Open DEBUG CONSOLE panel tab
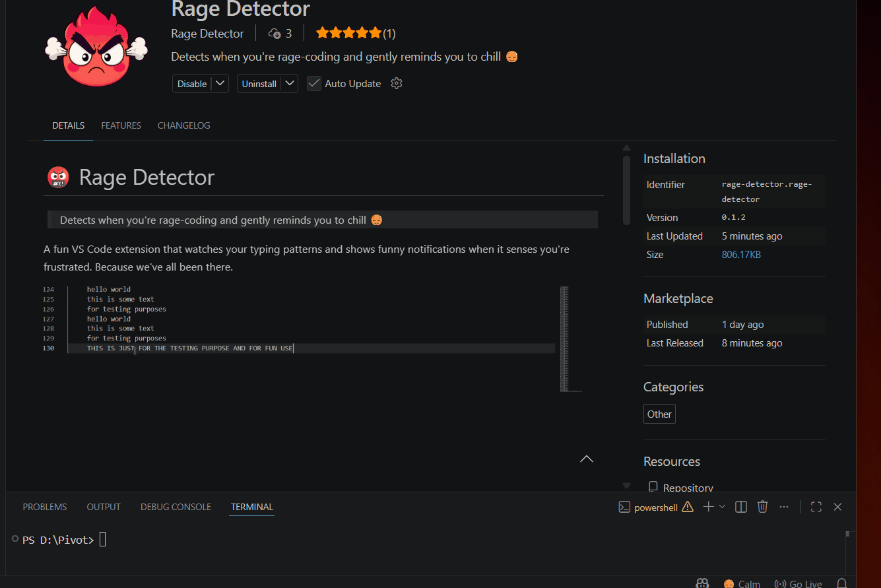 pos(176,507)
